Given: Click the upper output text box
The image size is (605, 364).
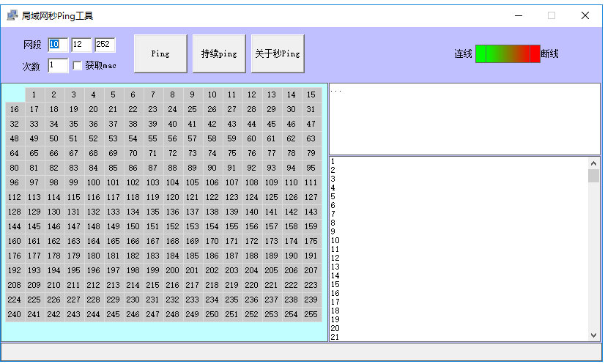Looking at the screenshot, I should click(x=464, y=119).
